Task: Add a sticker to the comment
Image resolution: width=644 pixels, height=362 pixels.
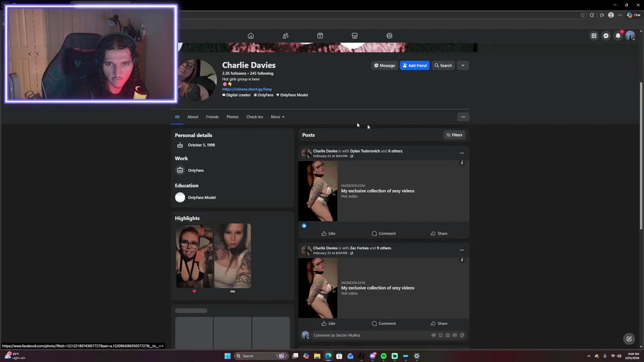Action: (462, 335)
